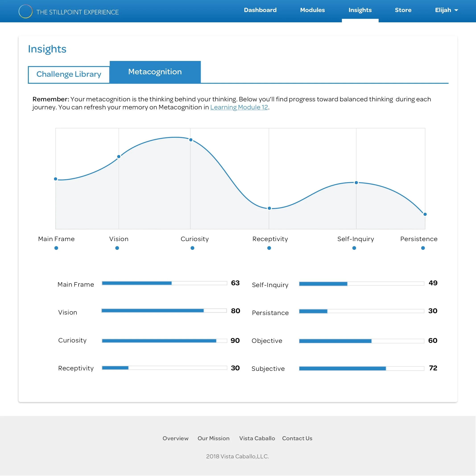Click the dot under Self-Inquiry axis label
Screen dimensions: 476x476
354,248
